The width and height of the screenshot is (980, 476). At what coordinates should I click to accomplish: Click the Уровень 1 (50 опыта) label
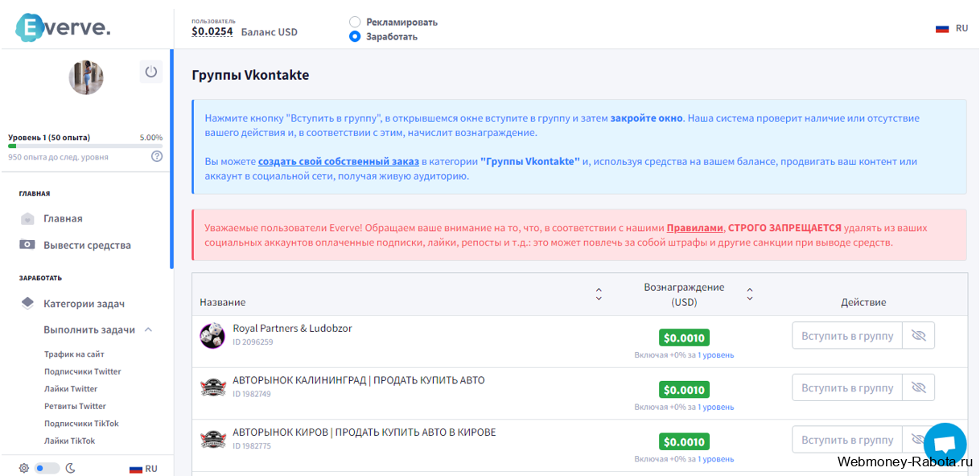49,138
